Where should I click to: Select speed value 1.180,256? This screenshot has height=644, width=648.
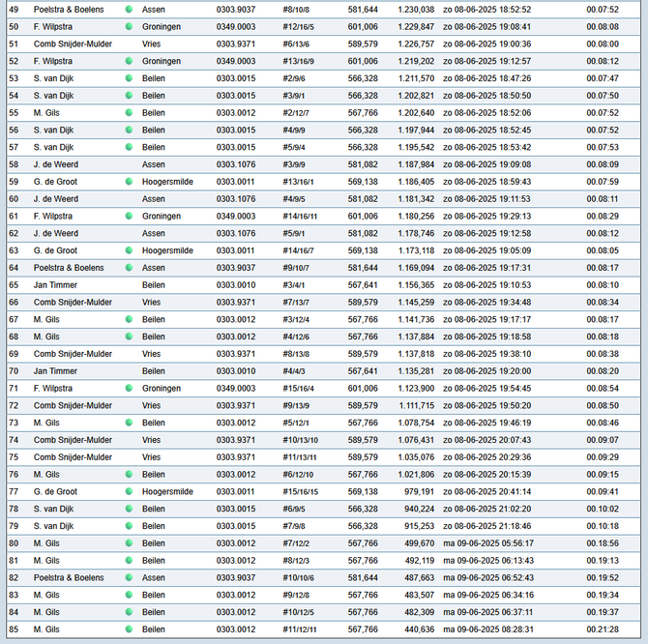coord(416,216)
